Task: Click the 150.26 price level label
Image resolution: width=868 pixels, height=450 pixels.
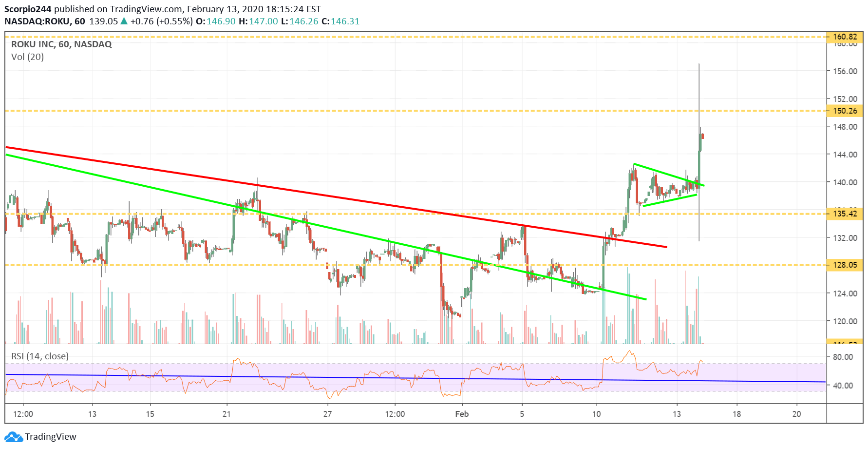Action: coord(845,111)
